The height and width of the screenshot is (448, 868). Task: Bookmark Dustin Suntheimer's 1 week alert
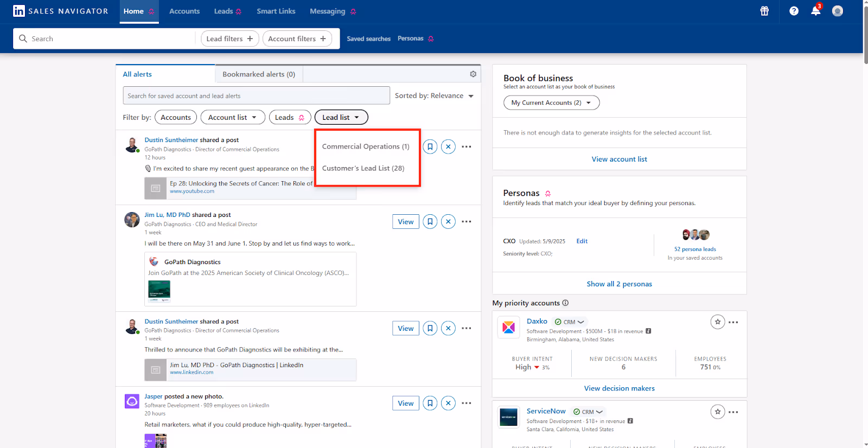tap(430, 328)
